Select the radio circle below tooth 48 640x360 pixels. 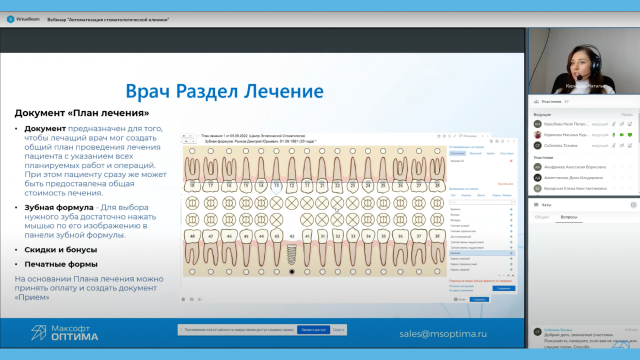pyautogui.click(x=192, y=271)
